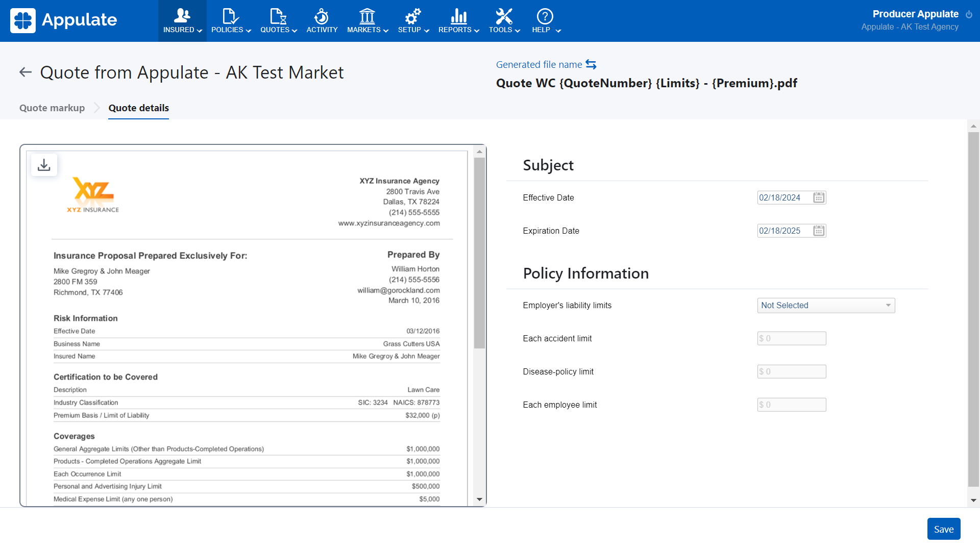Open the Effective Date calendar picker

pyautogui.click(x=819, y=198)
